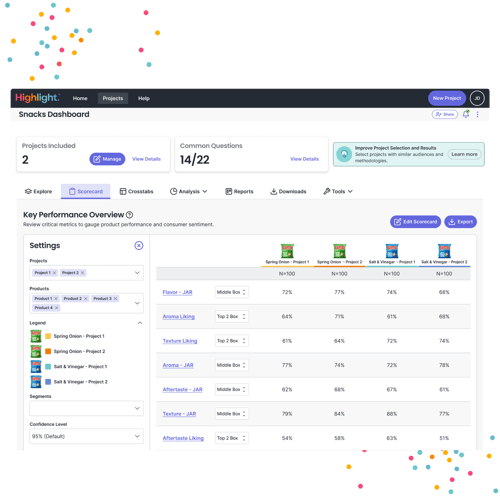Go to Home in the top navigation
This screenshot has width=500, height=500.
click(x=80, y=98)
